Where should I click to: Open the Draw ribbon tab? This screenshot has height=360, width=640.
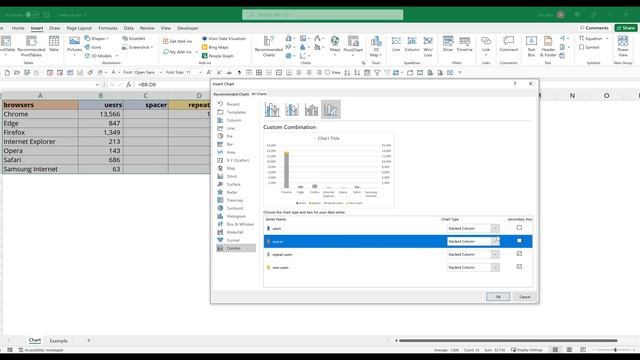(54, 28)
